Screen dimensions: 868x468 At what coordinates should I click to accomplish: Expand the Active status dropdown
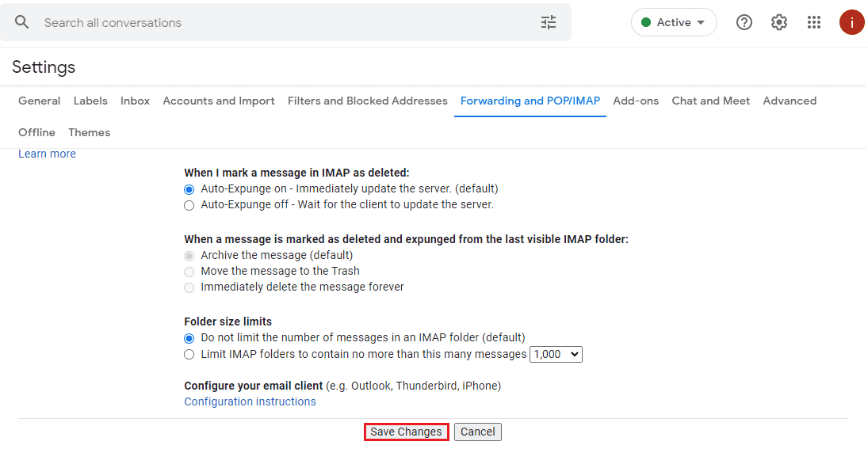click(674, 22)
